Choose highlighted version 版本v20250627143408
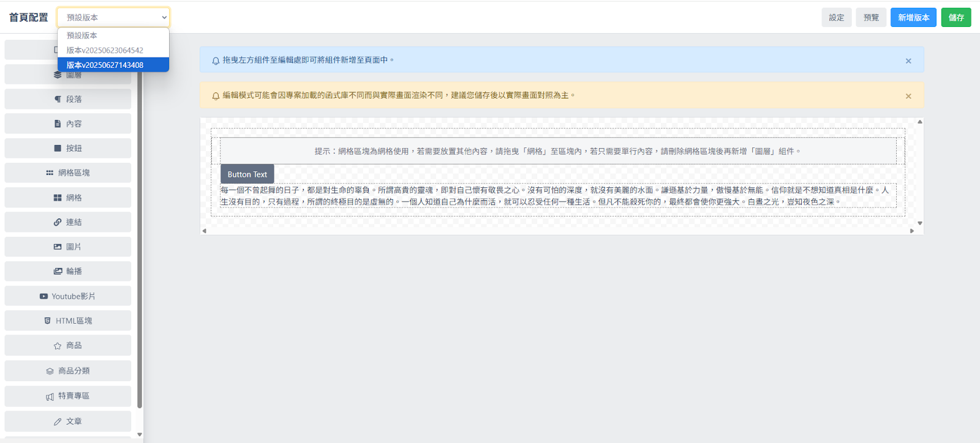Screen dimensions: 980x443 (113, 65)
